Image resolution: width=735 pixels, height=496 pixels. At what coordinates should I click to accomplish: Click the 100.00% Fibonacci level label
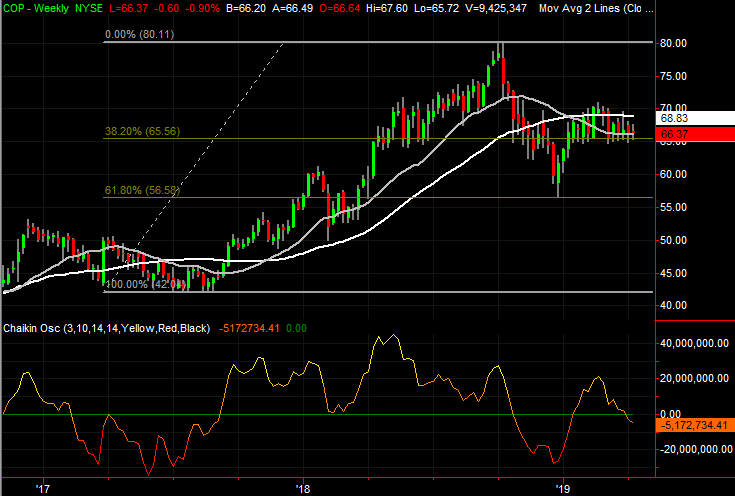[135, 284]
